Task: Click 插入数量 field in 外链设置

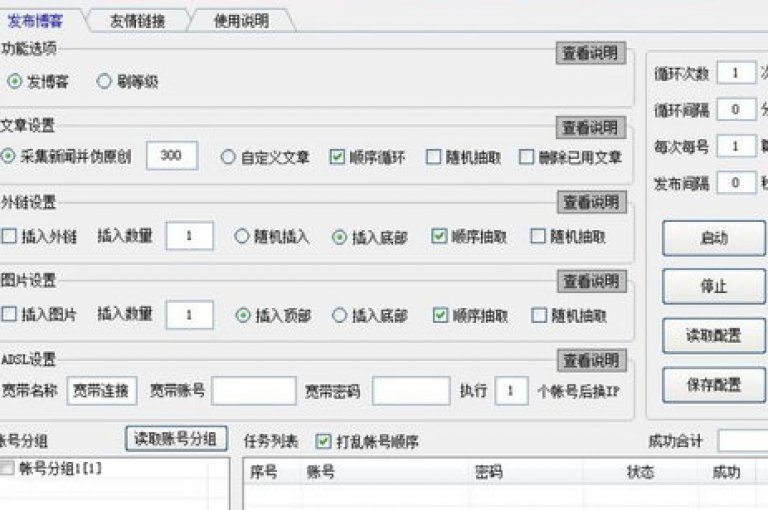Action: (190, 236)
